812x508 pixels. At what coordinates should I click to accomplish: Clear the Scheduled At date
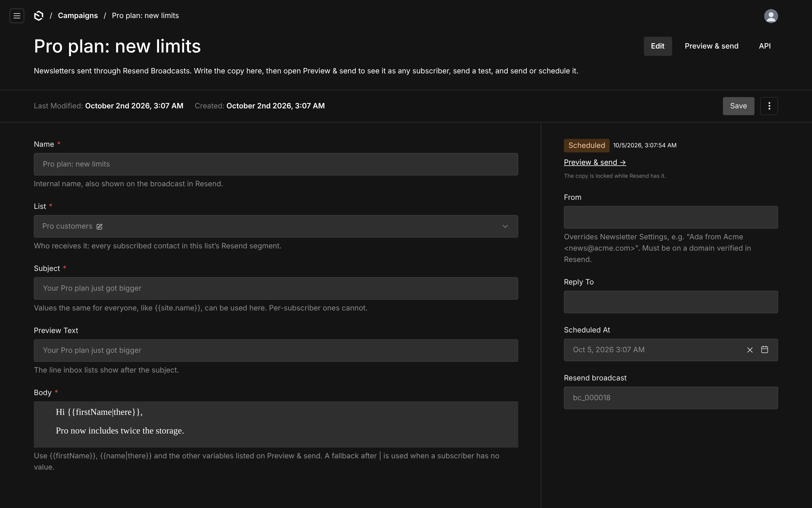(x=750, y=350)
